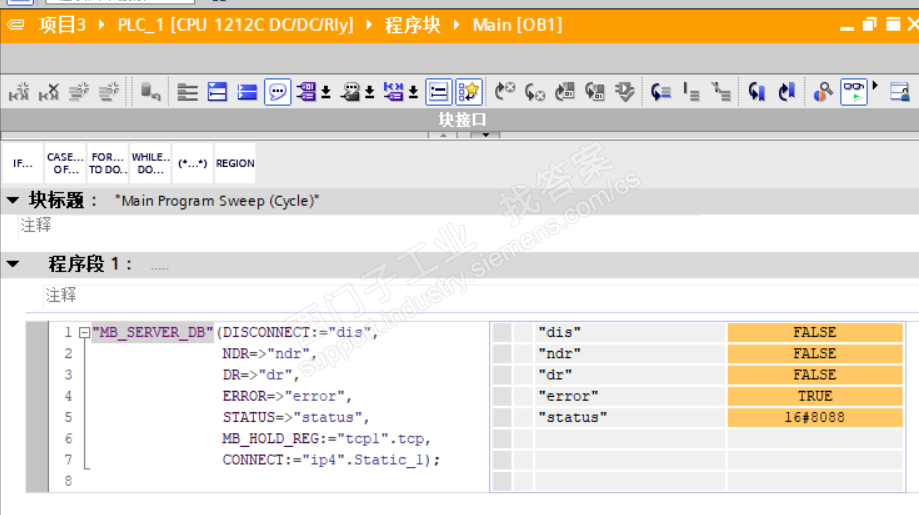Click block title "Main Program Sweep (Cycle)"
This screenshot has height=515, width=919.
(217, 201)
